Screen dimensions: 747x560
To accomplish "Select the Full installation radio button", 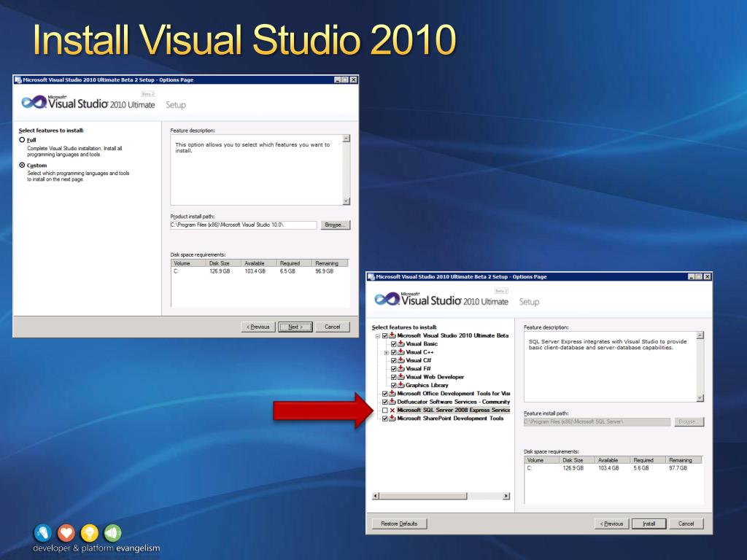I will coord(22,140).
